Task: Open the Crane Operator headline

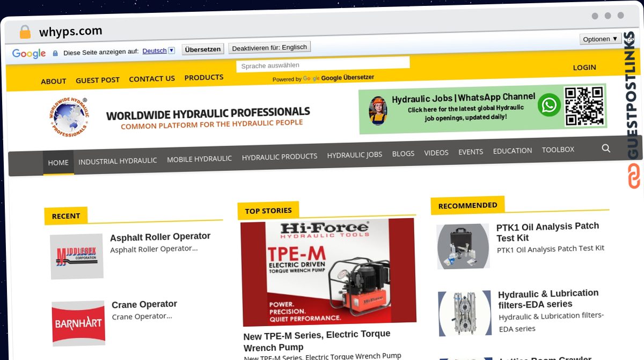Action: click(x=144, y=305)
